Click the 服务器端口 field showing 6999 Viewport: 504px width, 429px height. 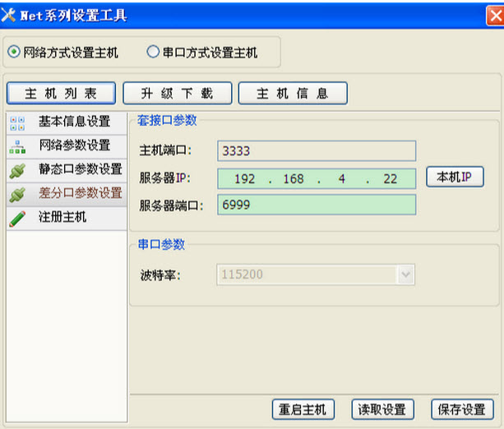(x=317, y=205)
